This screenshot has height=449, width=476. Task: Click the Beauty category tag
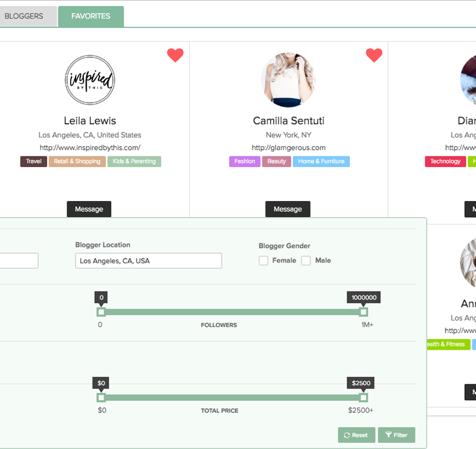(277, 161)
